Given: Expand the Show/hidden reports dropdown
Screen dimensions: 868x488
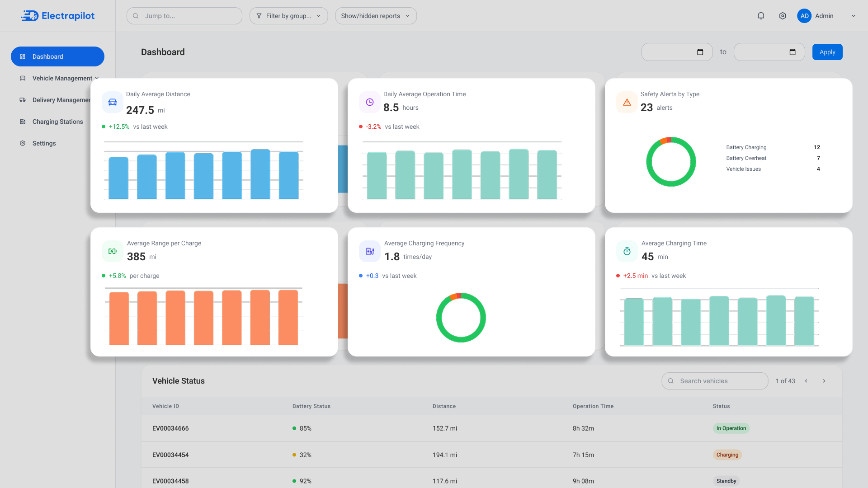Looking at the screenshot, I should click(x=376, y=16).
